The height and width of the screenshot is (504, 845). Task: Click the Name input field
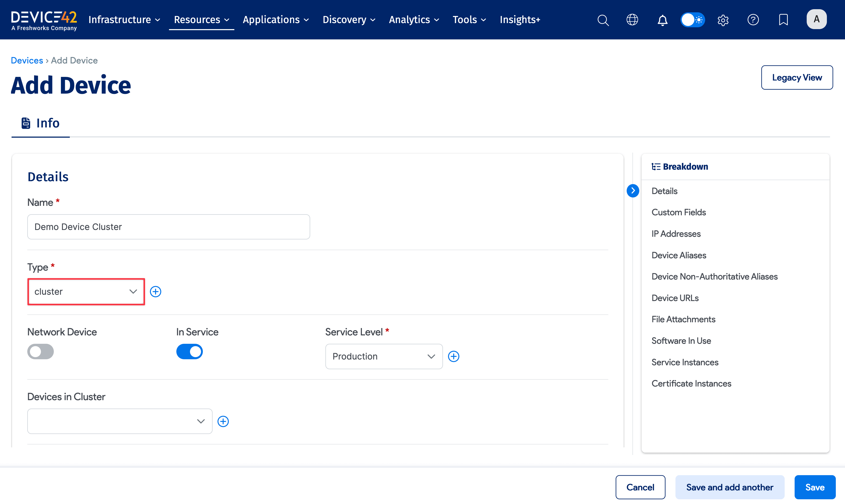click(168, 227)
